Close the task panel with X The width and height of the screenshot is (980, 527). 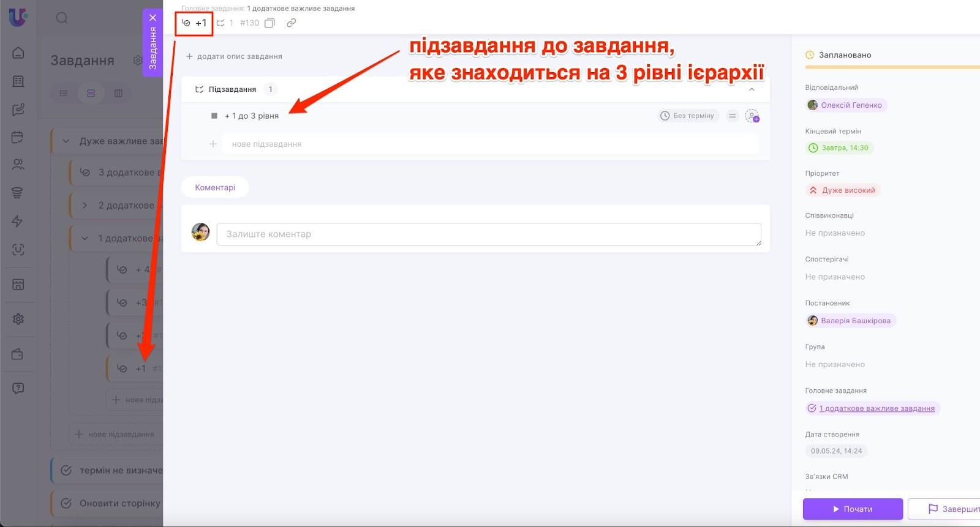(153, 18)
